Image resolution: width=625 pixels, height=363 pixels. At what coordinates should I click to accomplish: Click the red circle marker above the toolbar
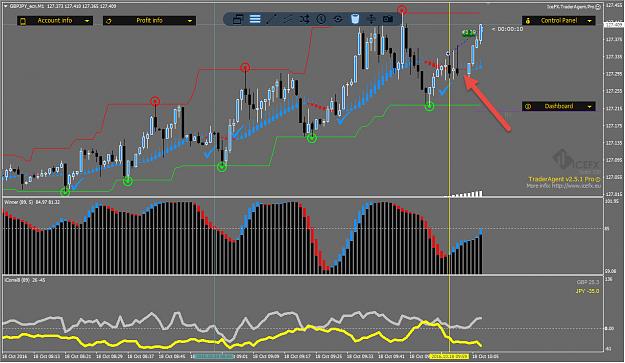(x=402, y=10)
